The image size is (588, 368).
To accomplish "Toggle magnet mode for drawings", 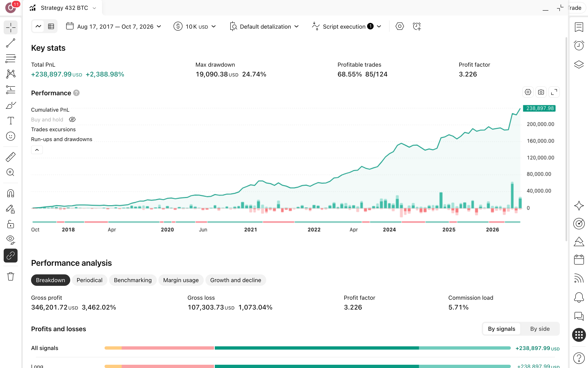I will point(11,193).
